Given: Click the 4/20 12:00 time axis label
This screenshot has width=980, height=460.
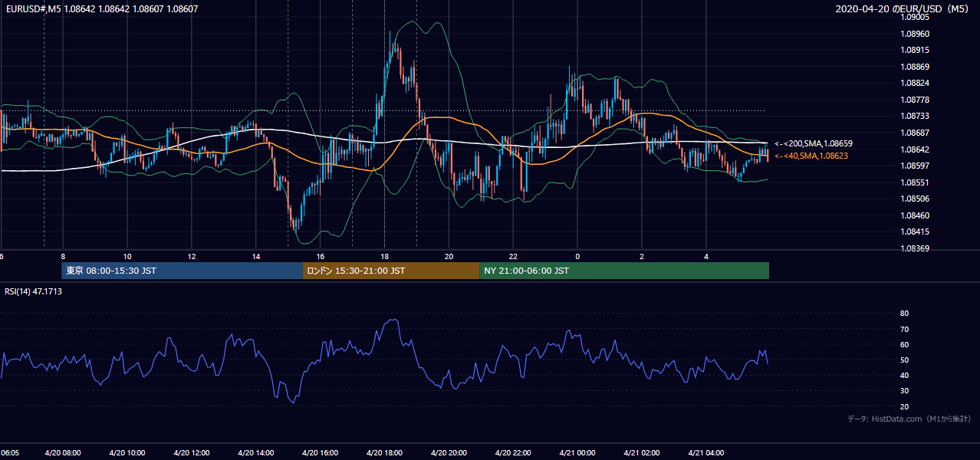Looking at the screenshot, I should click(191, 453).
